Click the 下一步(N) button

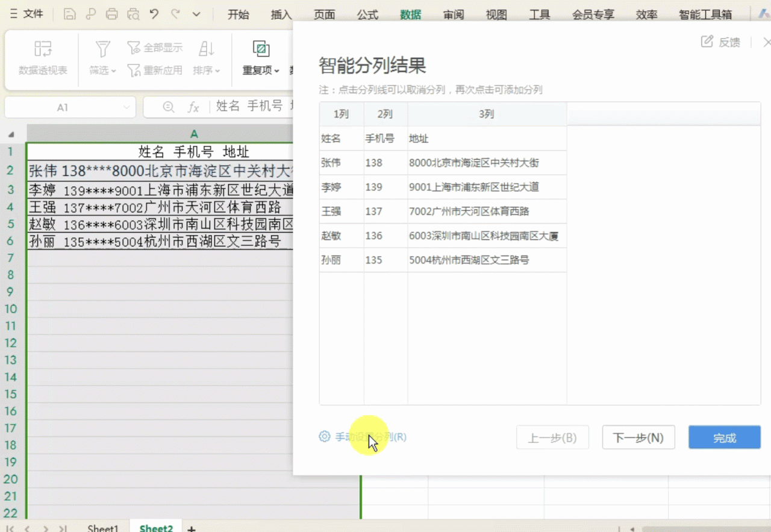point(638,437)
